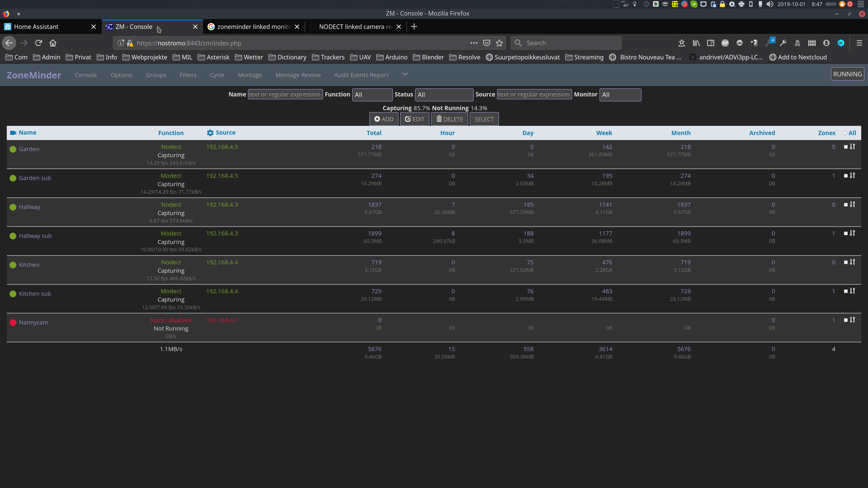Open the Wetter bookmarks folder
This screenshot has height=488, width=868.
pos(249,57)
